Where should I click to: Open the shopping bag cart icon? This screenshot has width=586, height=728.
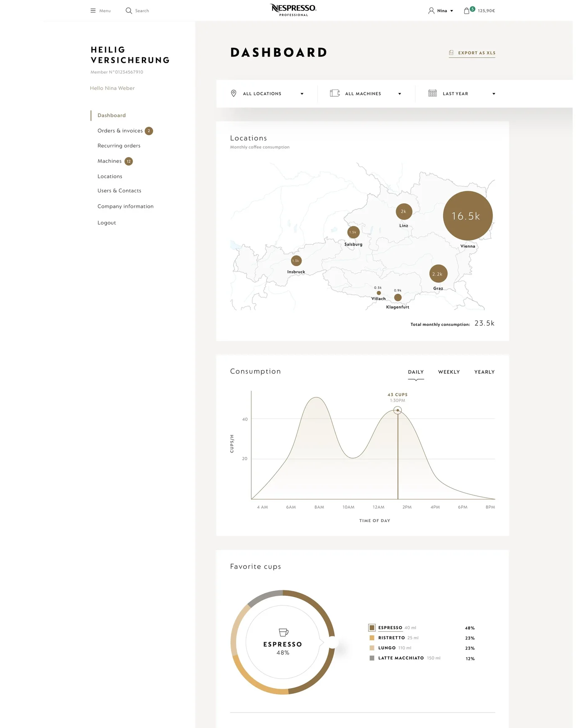[467, 11]
